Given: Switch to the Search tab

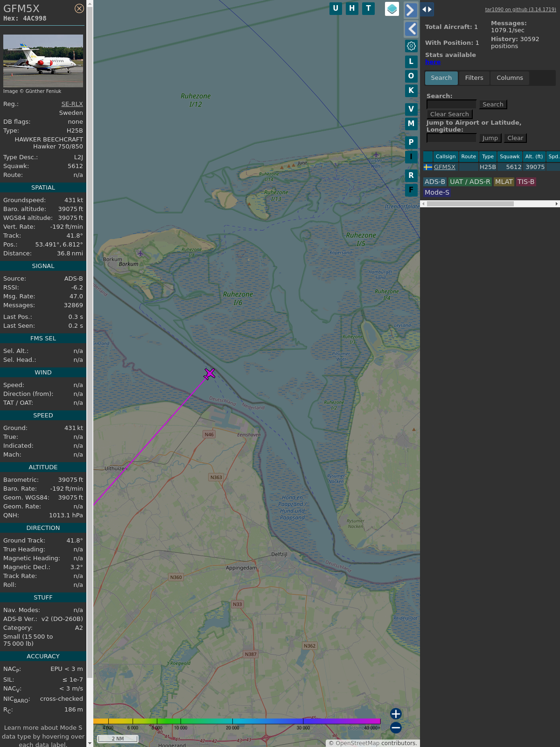Looking at the screenshot, I should [441, 78].
